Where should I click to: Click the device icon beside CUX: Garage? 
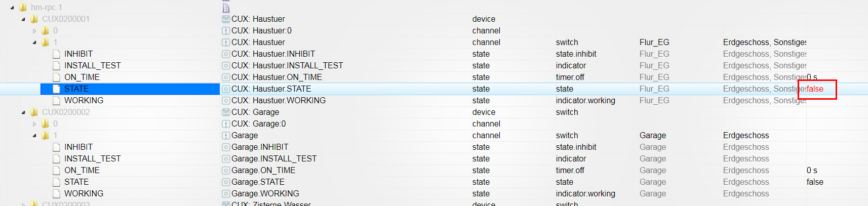[x=226, y=112]
